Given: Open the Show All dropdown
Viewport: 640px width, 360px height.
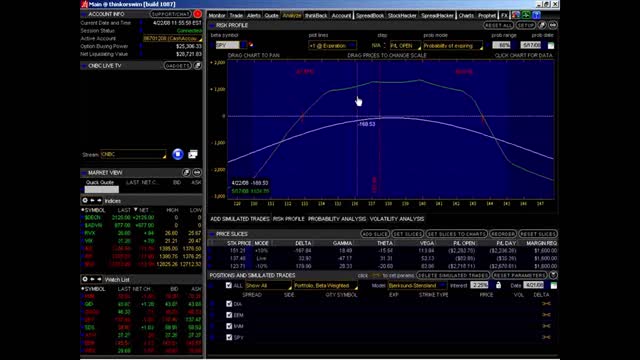Looking at the screenshot, I should pos(268,285).
